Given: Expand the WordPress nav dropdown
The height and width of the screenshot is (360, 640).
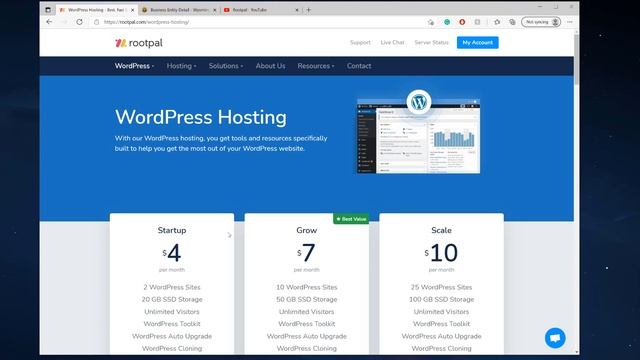Looking at the screenshot, I should pos(134,66).
